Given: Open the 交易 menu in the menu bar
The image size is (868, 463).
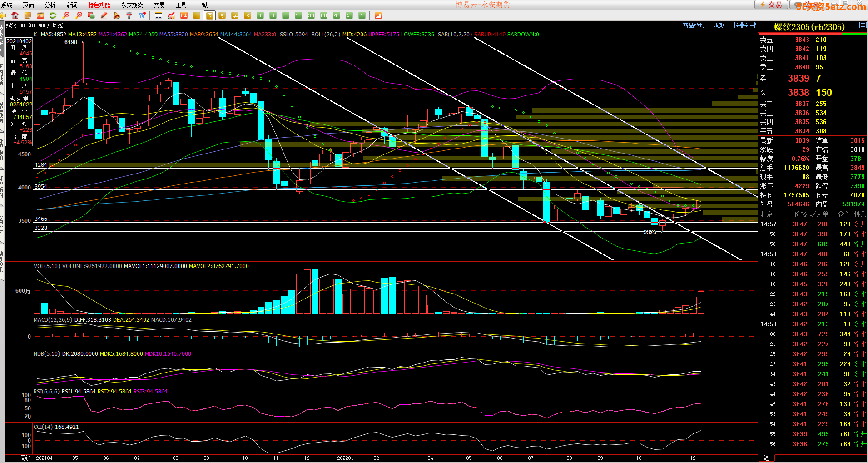Looking at the screenshot, I should pyautogui.click(x=159, y=5).
